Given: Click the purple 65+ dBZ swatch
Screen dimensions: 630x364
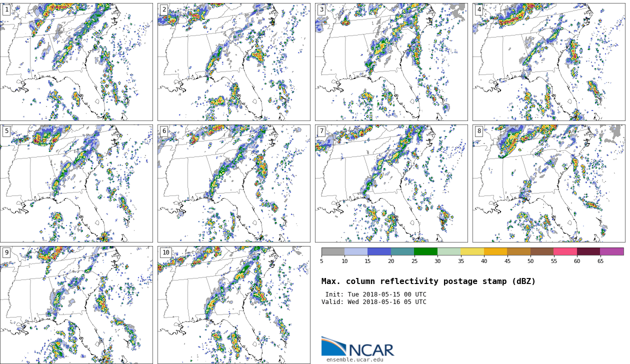Looking at the screenshot, I should [611, 251].
